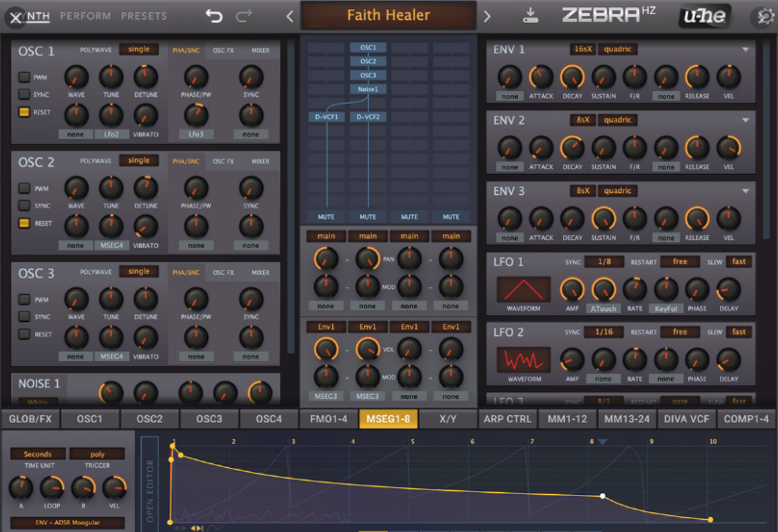The image size is (778, 532).
Task: Open the X/Y tab
Action: [448, 419]
